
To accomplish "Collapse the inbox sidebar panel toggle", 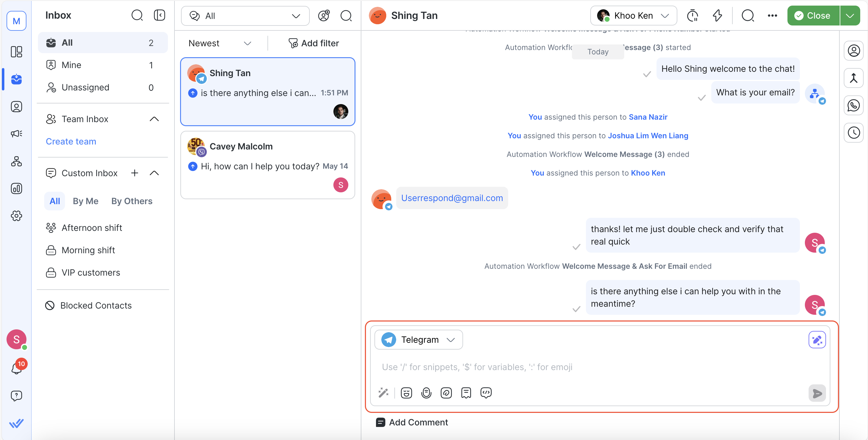I will [159, 15].
